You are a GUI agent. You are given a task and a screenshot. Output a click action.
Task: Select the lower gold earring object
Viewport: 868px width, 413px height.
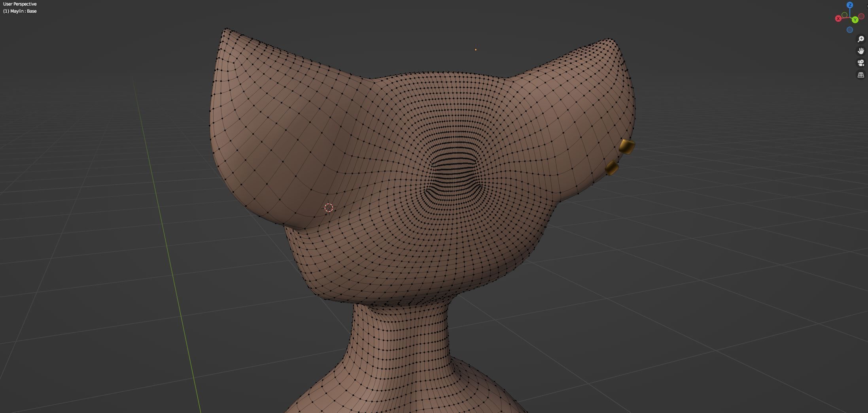612,168
